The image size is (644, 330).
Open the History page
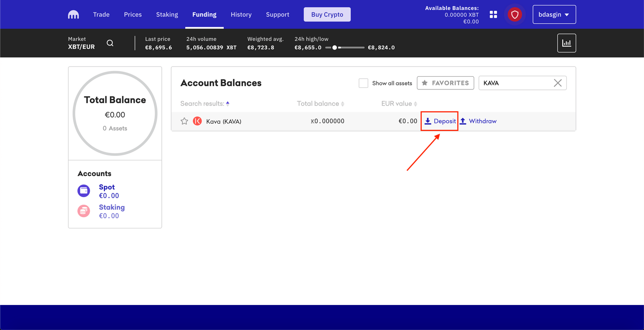(241, 15)
